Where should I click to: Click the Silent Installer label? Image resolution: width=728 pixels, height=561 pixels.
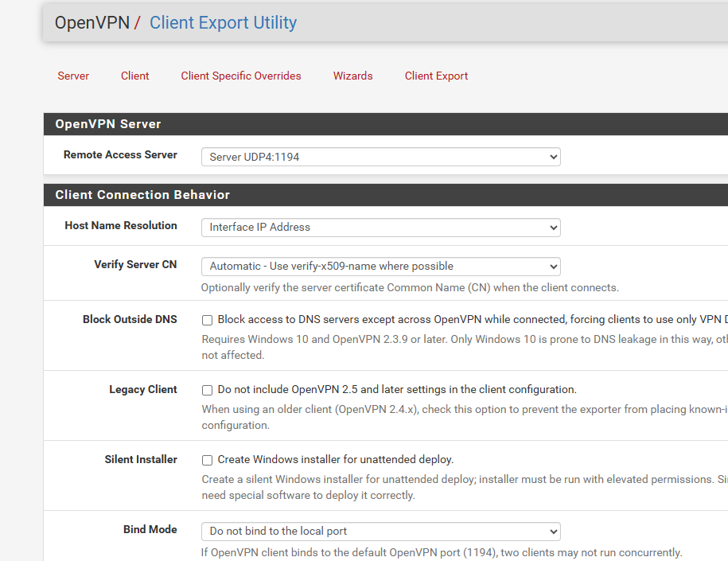tap(141, 459)
